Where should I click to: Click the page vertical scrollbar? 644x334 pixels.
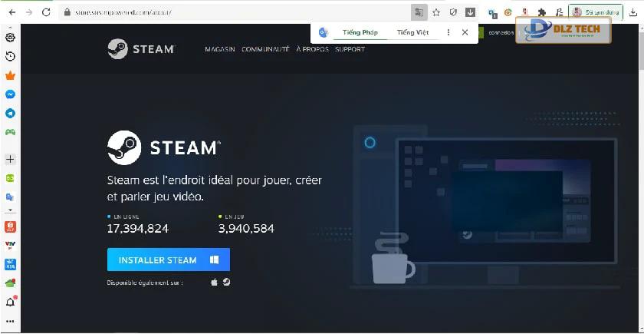(641, 177)
